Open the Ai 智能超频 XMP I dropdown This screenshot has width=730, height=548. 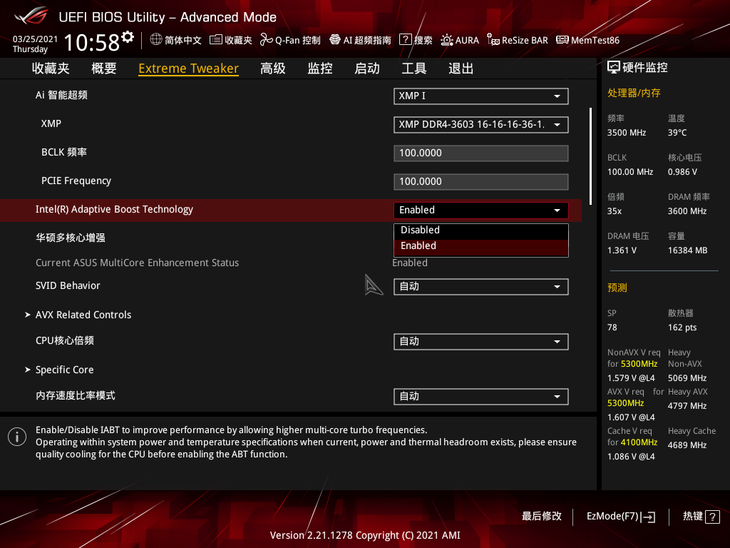[480, 96]
